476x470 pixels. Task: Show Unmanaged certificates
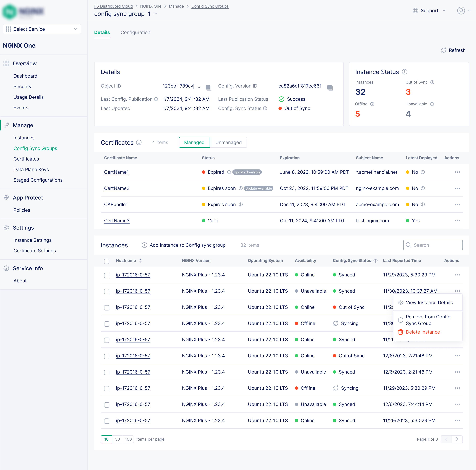[x=228, y=142]
